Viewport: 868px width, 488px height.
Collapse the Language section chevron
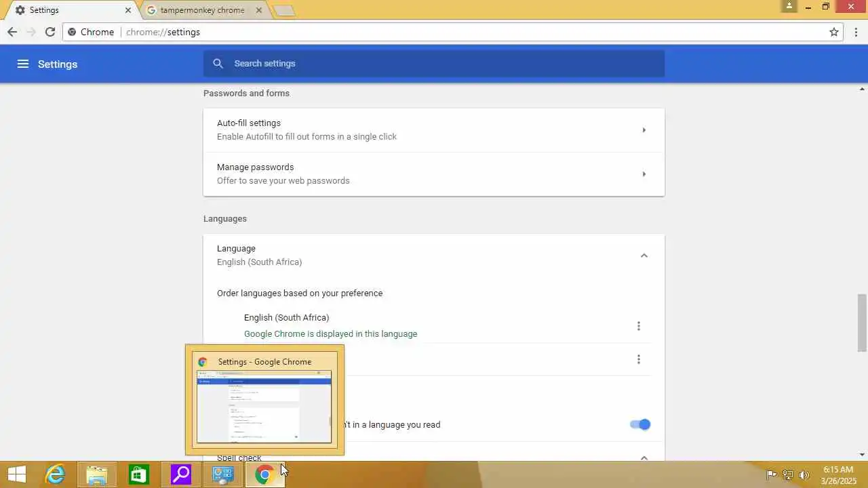coord(644,256)
